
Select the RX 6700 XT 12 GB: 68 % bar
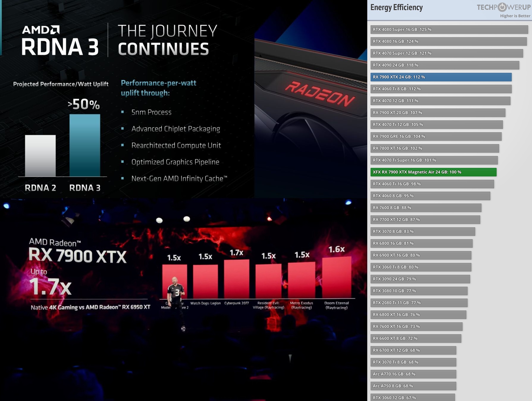click(x=413, y=350)
